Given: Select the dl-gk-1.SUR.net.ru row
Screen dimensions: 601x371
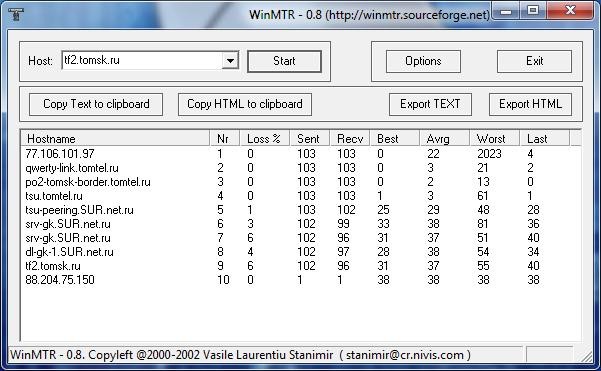Looking at the screenshot, I should coord(301,252).
